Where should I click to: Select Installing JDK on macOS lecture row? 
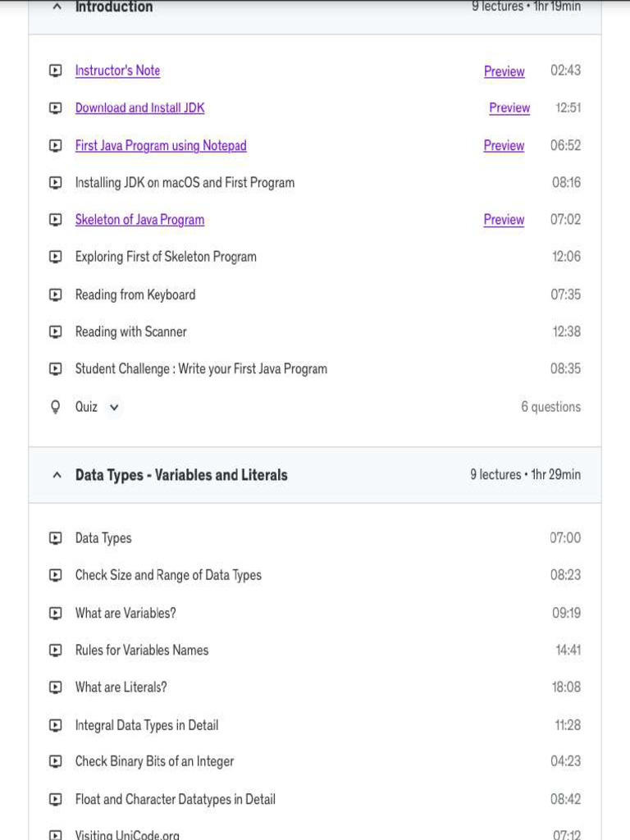click(185, 182)
